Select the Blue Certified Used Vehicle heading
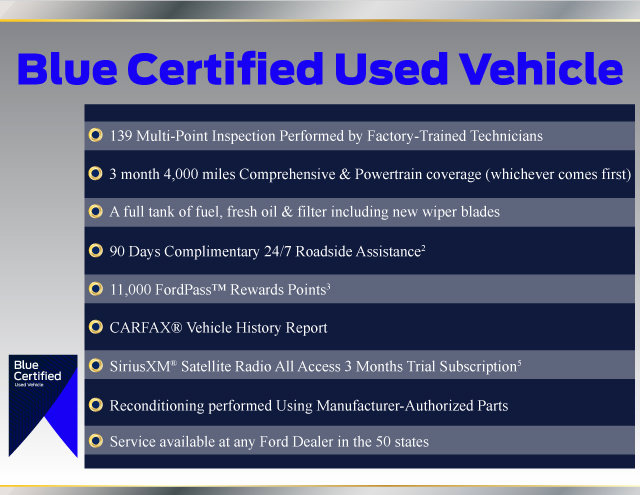Viewport: 640px width, 495px height. (x=320, y=68)
